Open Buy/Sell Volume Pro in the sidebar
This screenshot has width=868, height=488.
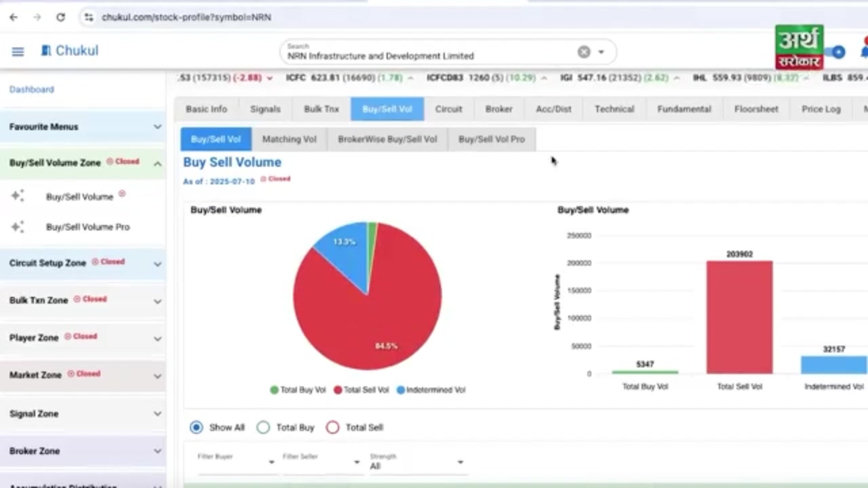[x=87, y=227]
